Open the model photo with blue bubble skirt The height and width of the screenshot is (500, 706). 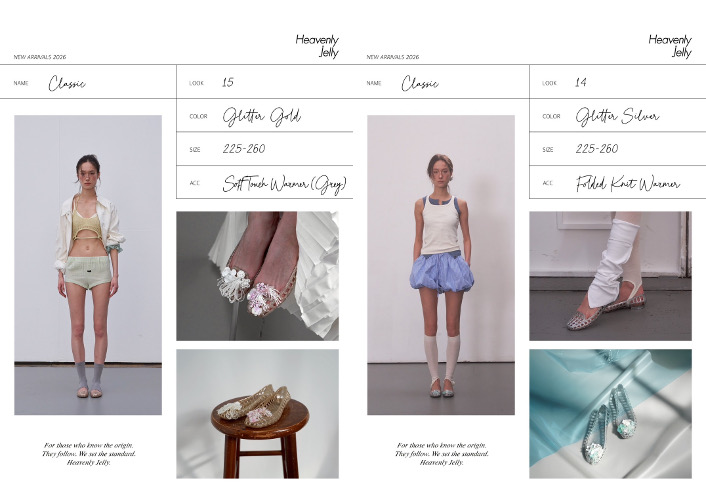pos(441,265)
